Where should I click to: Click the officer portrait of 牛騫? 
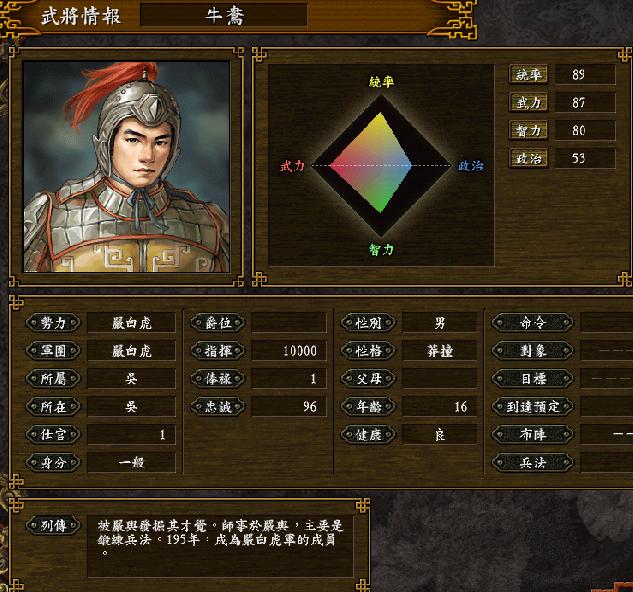(127, 167)
